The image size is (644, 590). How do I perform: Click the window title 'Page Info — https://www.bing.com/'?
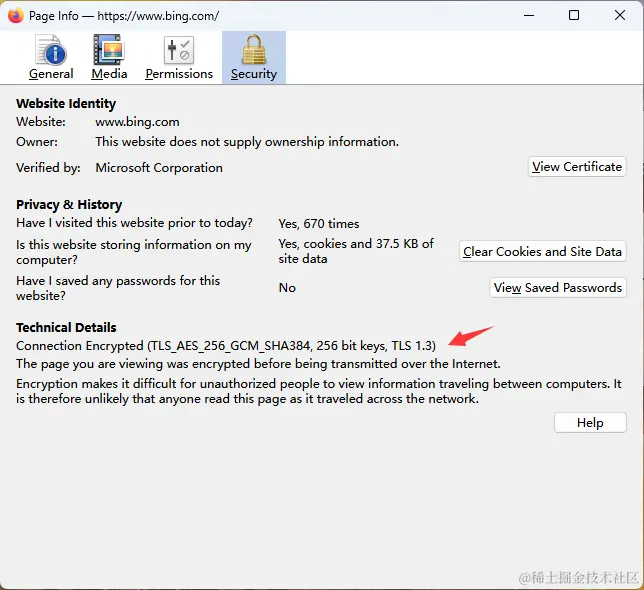(124, 16)
